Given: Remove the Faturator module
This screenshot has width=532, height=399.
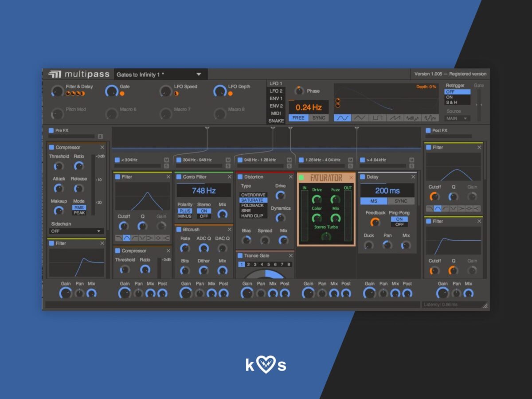Looking at the screenshot, I should 351,177.
